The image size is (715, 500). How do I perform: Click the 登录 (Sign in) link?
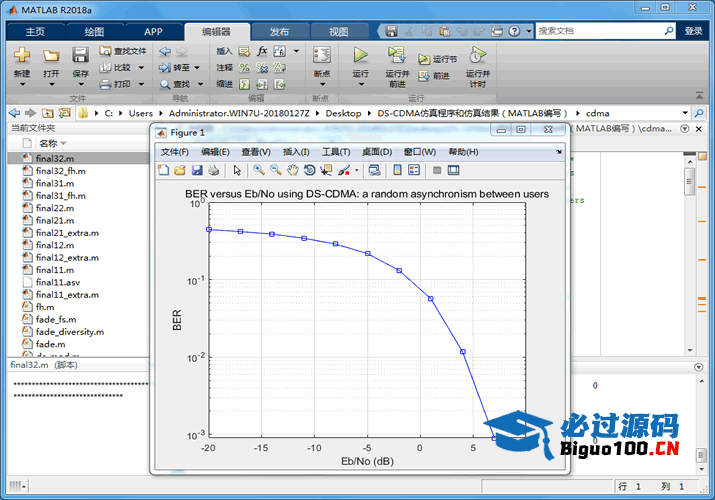694,31
